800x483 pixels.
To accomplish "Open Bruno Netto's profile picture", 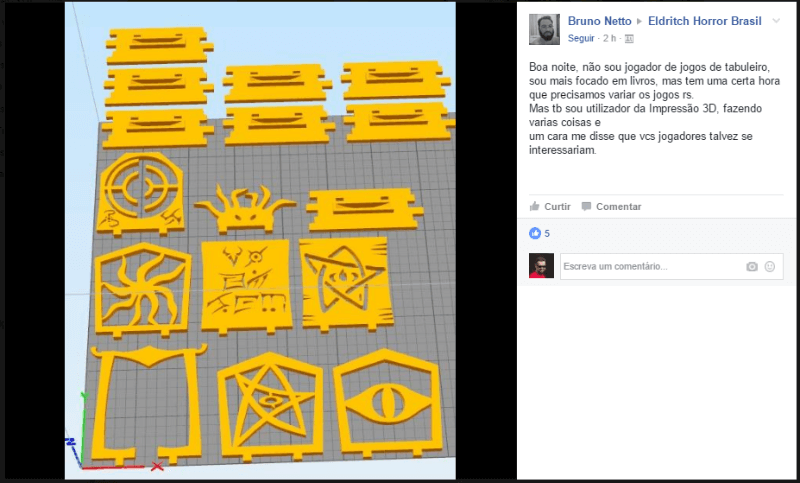I will (x=544, y=29).
